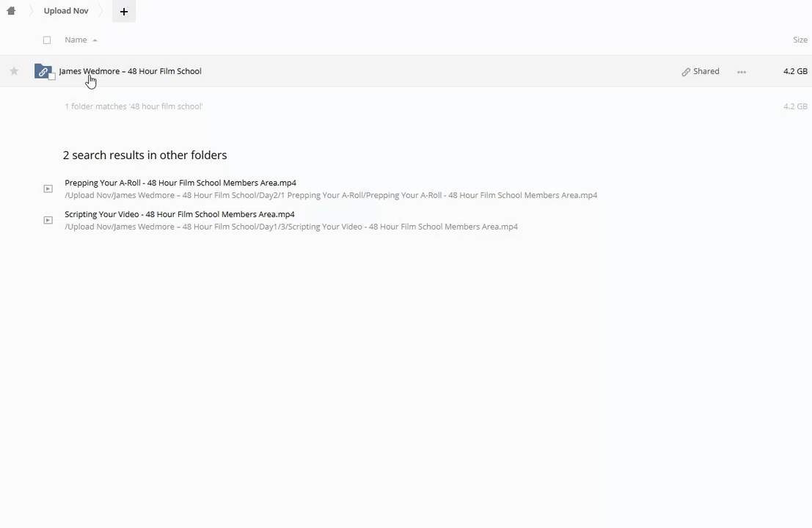Favorite the James Wedmore folder with star
This screenshot has width=812, height=528.
point(14,71)
